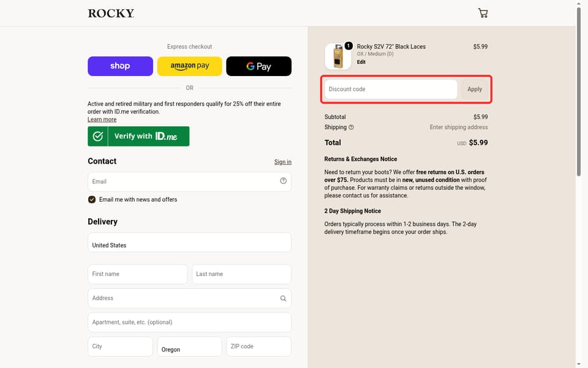This screenshot has width=588, height=368.
Task: Click the Rocky S2V 72" Black Laces title
Action: pos(391,47)
